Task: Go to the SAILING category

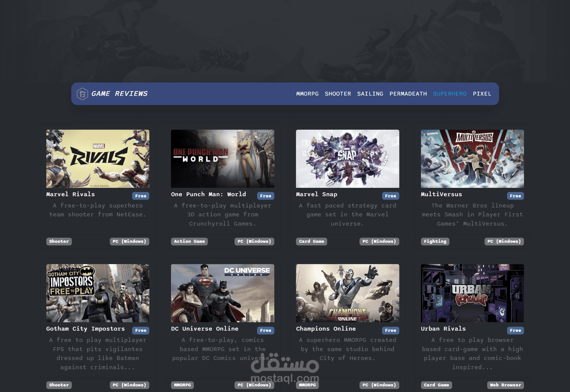Action: (370, 94)
